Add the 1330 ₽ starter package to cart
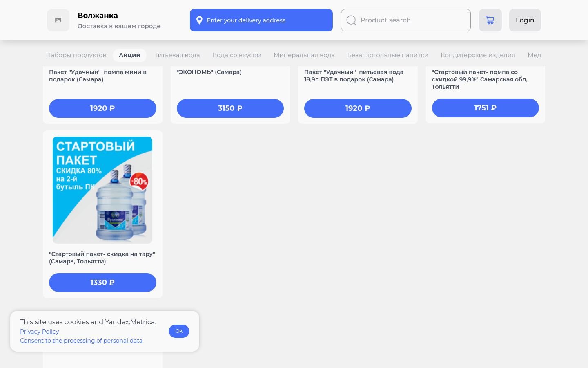 pos(102,283)
